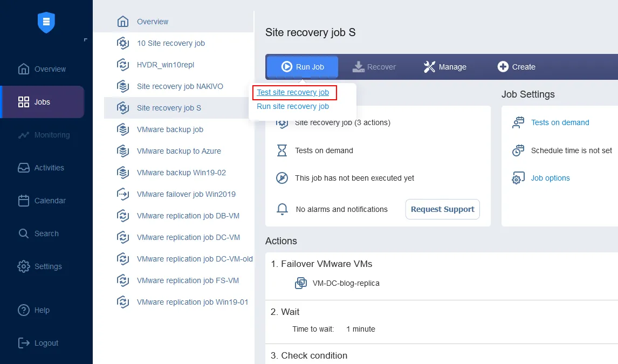Click the NAKIVO shield logo icon
Viewport: 618px width, 364px height.
point(46,22)
